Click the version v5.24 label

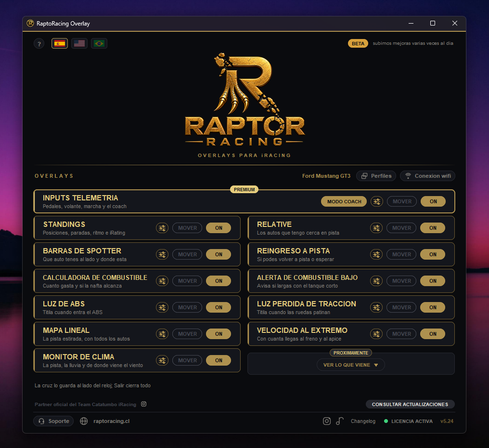(447, 421)
